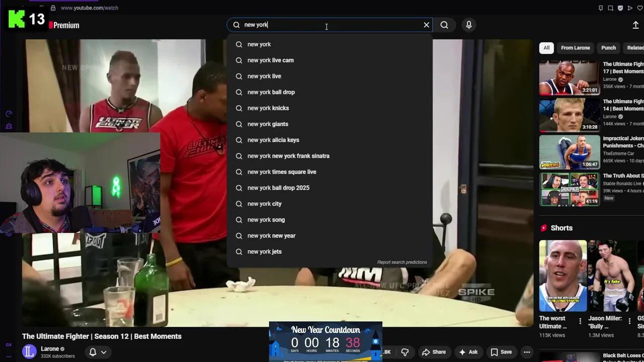Click the Shorts section icon
The image size is (644, 362).
coord(543,228)
